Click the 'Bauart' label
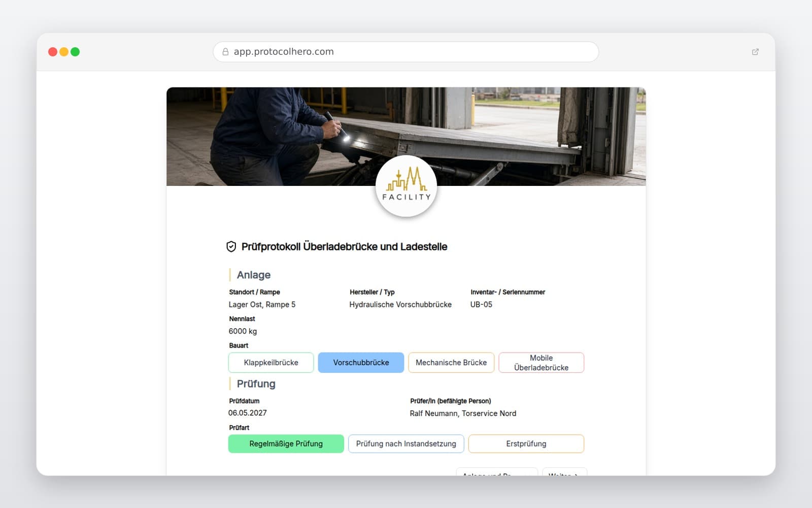Viewport: 812px width, 508px height. [239, 345]
